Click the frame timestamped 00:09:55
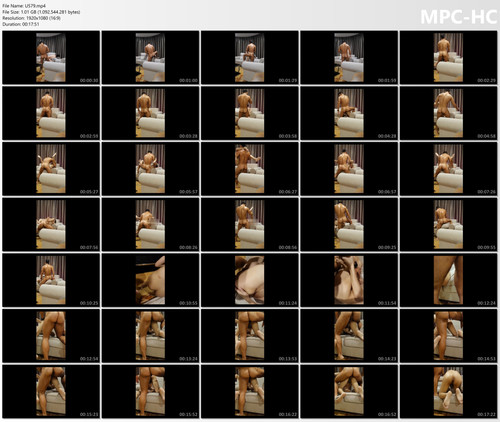Viewport: 500px width, 422px height. pyautogui.click(x=448, y=224)
